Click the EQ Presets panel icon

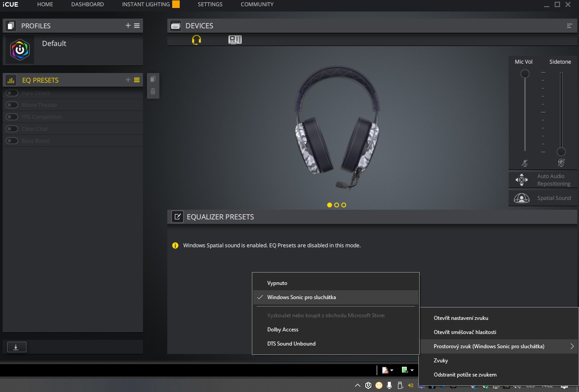click(x=11, y=81)
